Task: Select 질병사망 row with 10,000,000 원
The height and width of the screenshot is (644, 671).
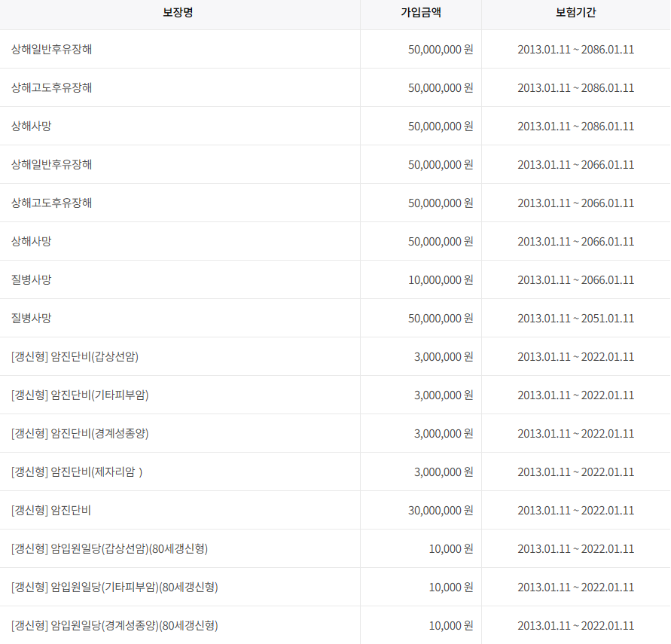Action: pyautogui.click(x=335, y=280)
